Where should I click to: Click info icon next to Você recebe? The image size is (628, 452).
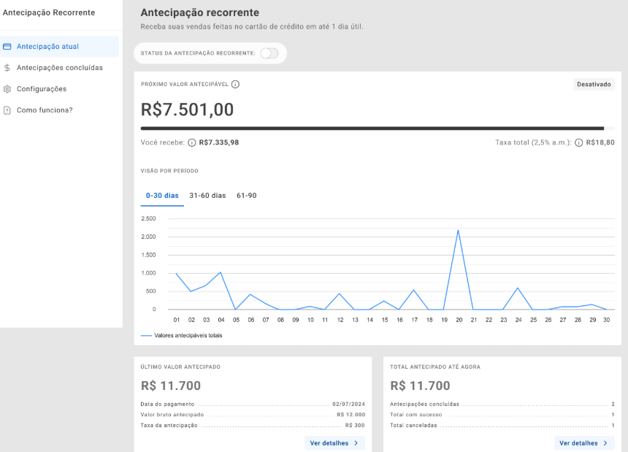point(192,143)
